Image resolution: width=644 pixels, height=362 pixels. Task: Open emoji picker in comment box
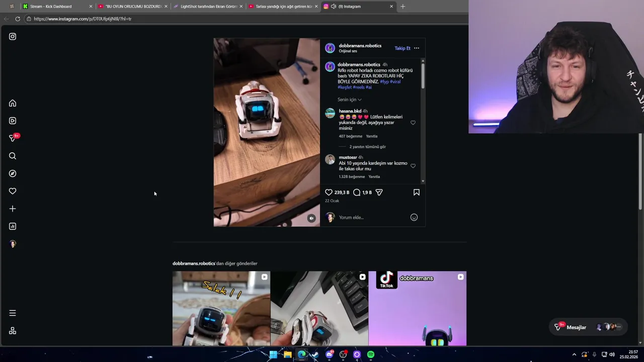[414, 217]
